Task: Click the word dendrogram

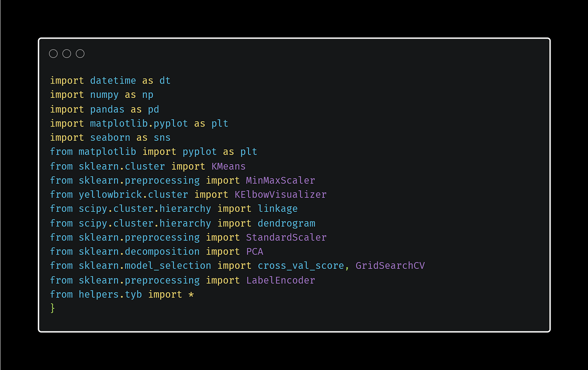Action: click(286, 223)
